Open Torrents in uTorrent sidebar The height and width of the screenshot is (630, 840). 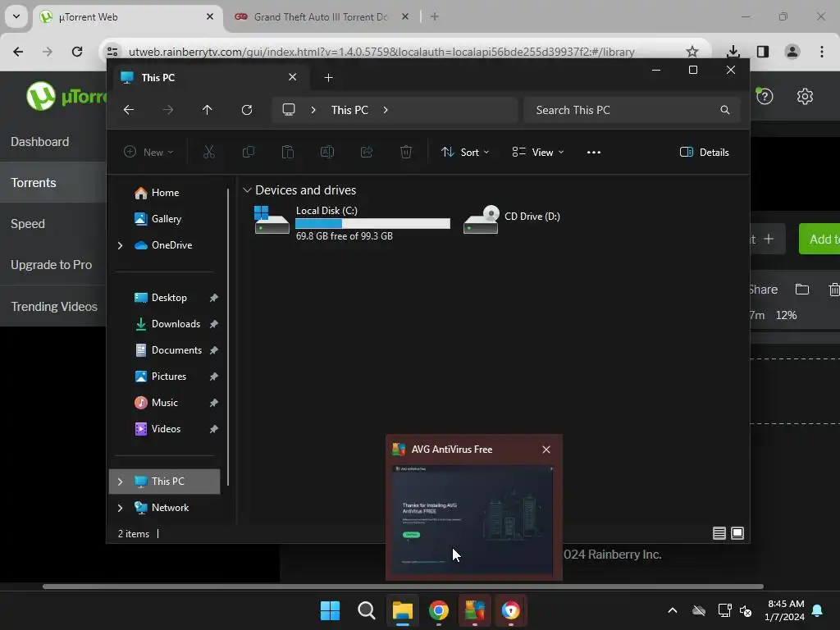coord(53,183)
